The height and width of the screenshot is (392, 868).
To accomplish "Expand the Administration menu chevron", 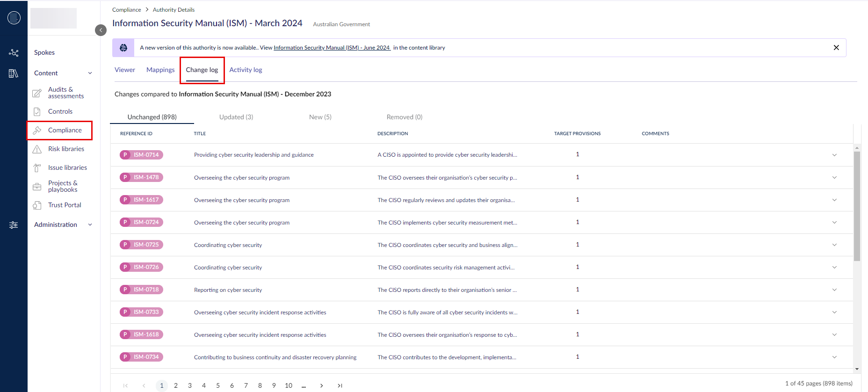I will [90, 225].
